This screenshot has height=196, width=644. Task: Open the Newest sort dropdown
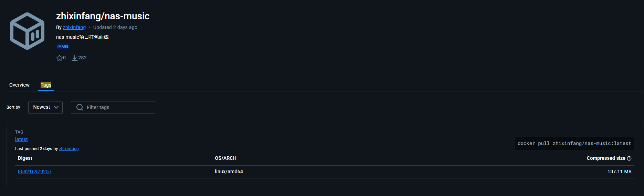[x=45, y=107]
